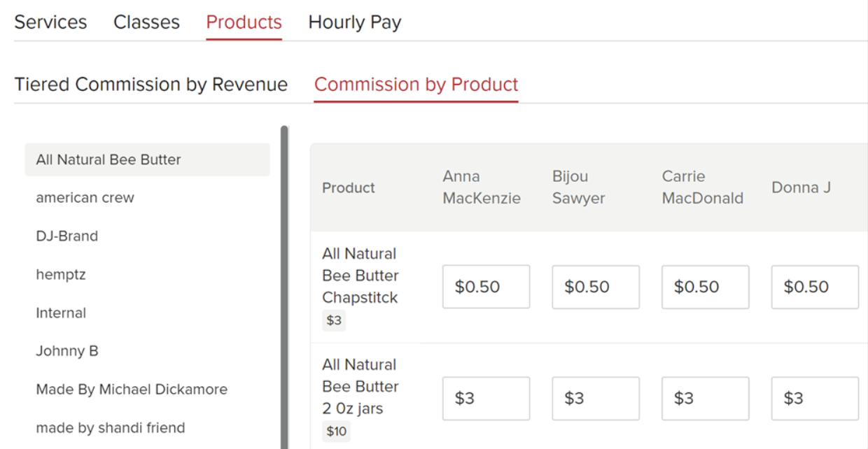The image size is (868, 449).
Task: Open Tiered Commission by Revenue tab
Action: pyautogui.click(x=151, y=85)
